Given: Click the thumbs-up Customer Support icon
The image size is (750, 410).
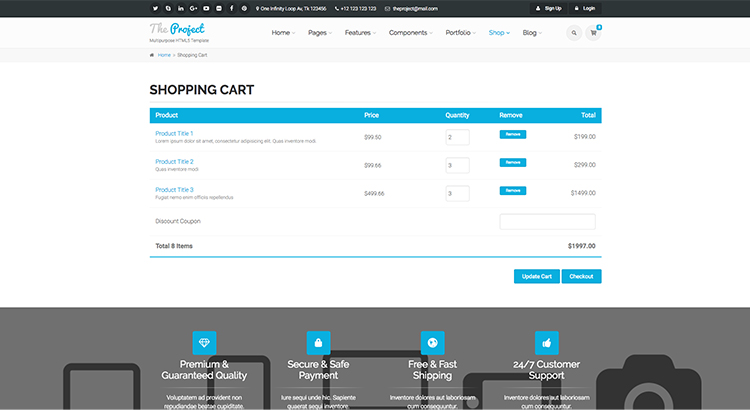Looking at the screenshot, I should [x=546, y=342].
